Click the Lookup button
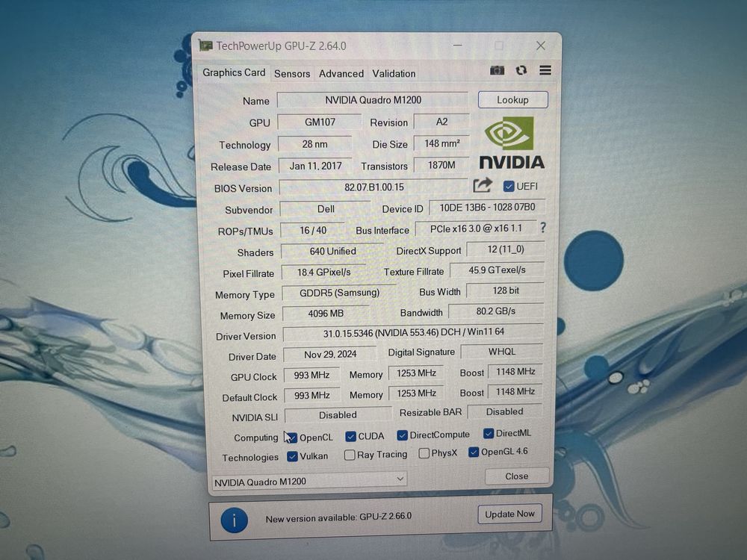This screenshot has height=560, width=747. [512, 100]
